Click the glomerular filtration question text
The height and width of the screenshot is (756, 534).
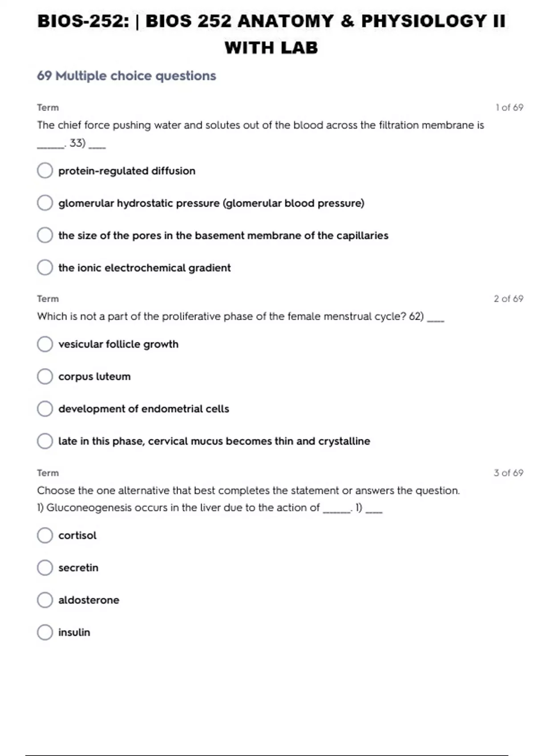click(x=260, y=125)
